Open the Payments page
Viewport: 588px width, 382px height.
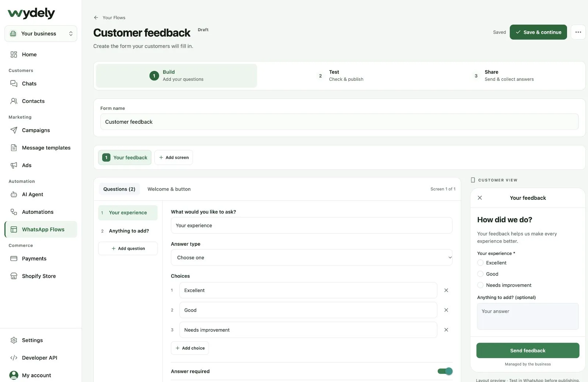pos(41,259)
